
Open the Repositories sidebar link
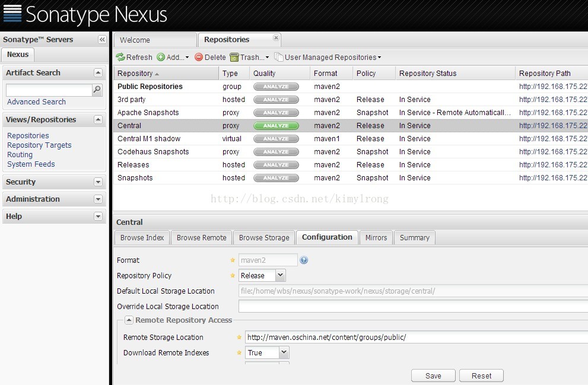[28, 136]
